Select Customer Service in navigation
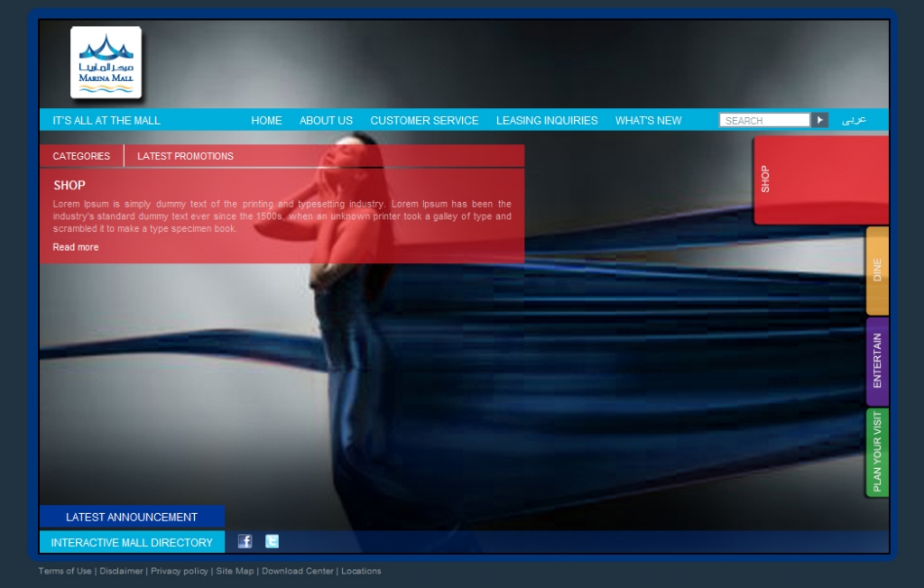 [x=424, y=120]
